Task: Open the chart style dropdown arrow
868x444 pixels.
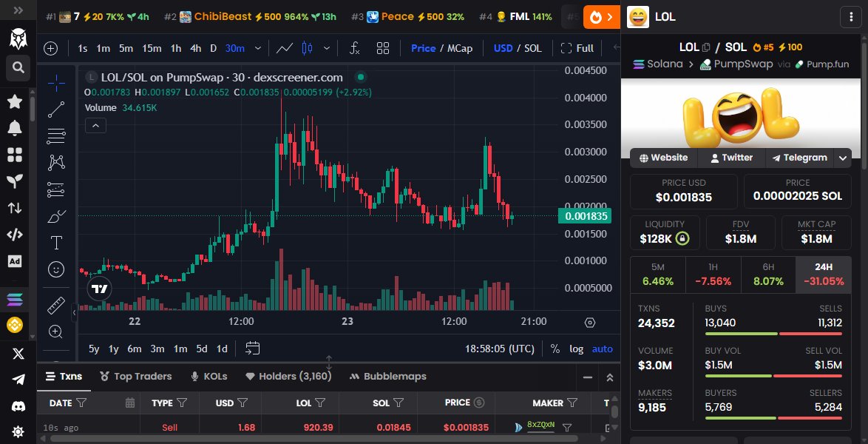Action: [x=327, y=48]
